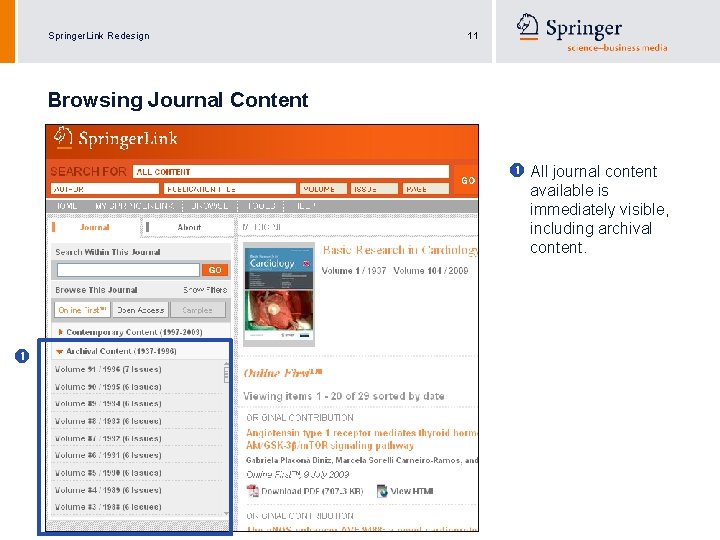Open Volume 91 / 1996 (7 issues)
The height and width of the screenshot is (540, 720).
pos(108,369)
